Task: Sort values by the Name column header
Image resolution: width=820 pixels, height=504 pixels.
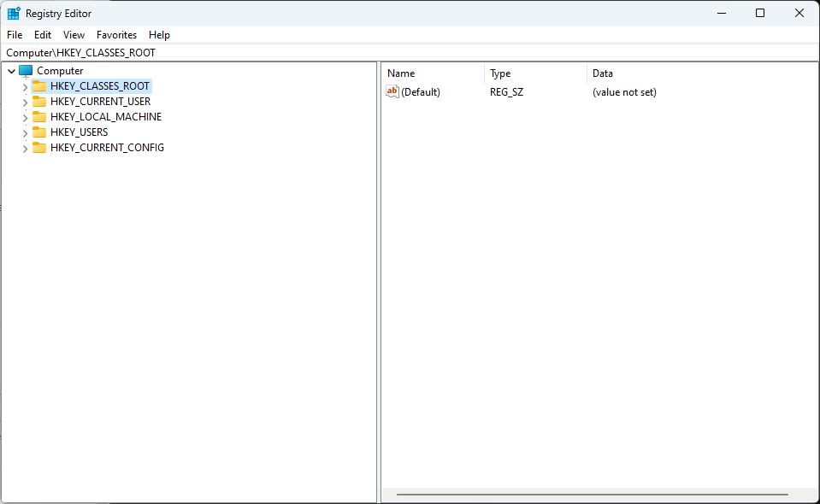Action: point(432,73)
